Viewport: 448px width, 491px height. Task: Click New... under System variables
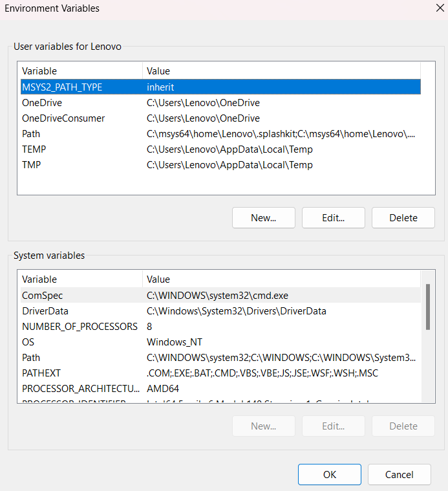(x=263, y=426)
